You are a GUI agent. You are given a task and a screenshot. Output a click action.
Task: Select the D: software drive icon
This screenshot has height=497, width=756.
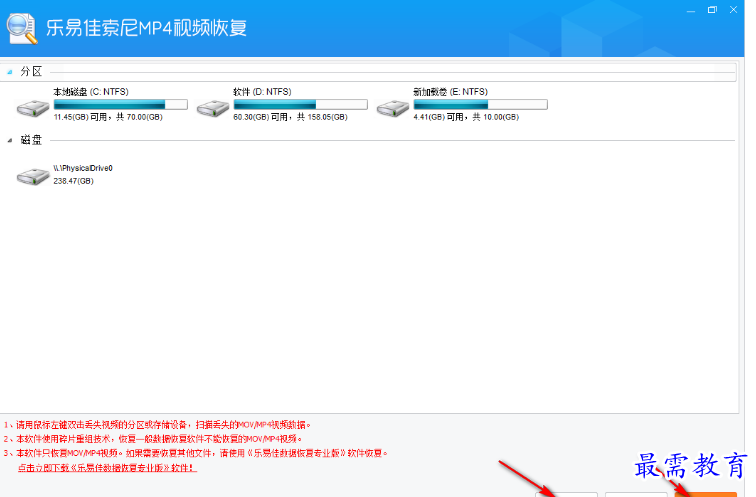point(213,108)
